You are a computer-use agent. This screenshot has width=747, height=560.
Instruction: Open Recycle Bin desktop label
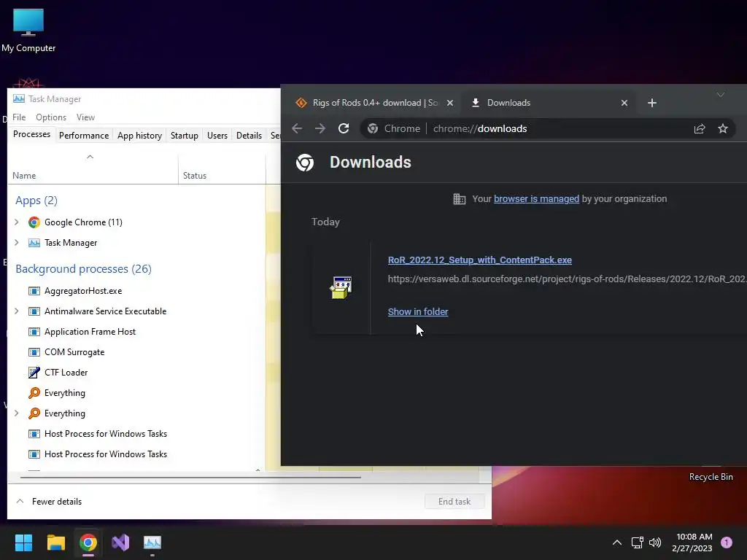coord(711,477)
